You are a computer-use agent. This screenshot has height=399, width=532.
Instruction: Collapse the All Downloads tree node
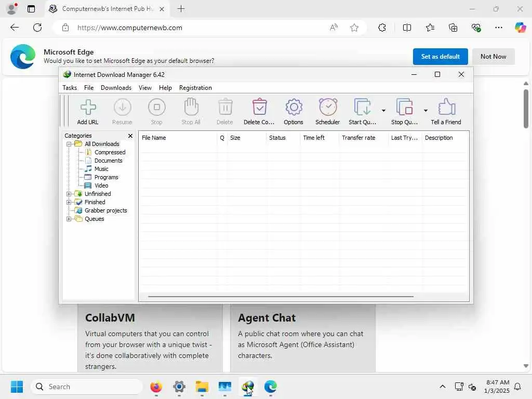coord(69,144)
